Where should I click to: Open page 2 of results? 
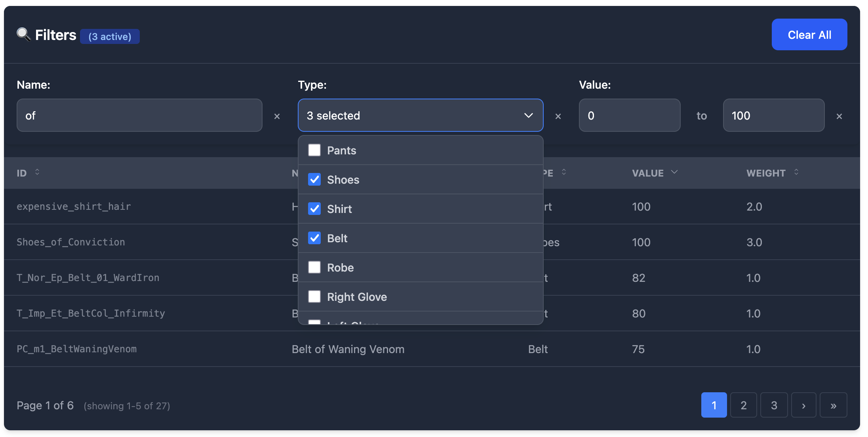pyautogui.click(x=744, y=405)
